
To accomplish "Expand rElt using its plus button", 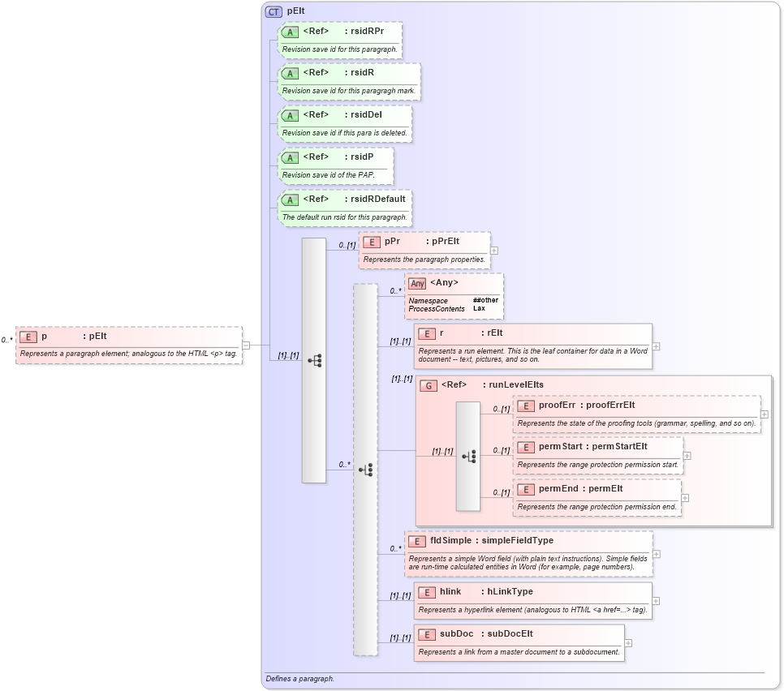I will point(656,346).
